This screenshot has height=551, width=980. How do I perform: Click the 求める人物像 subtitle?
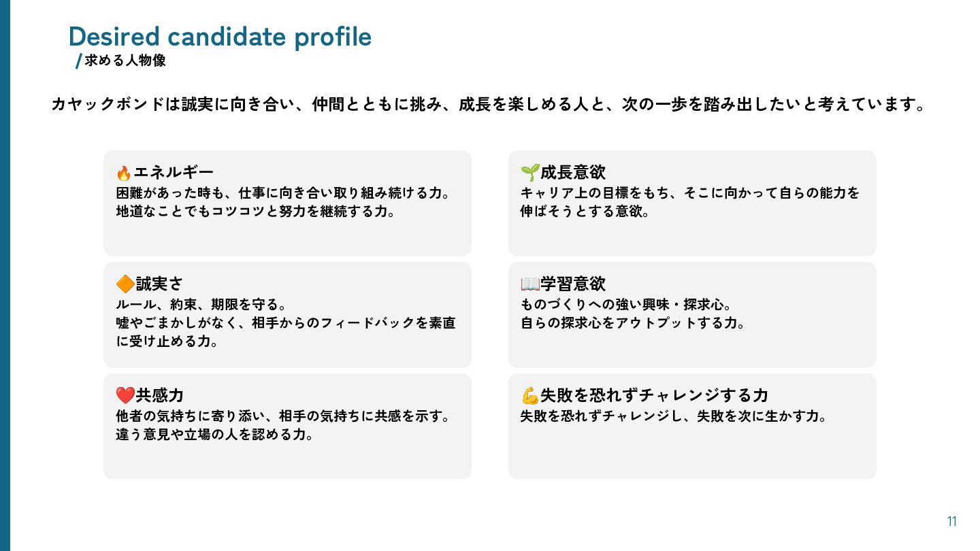(125, 61)
